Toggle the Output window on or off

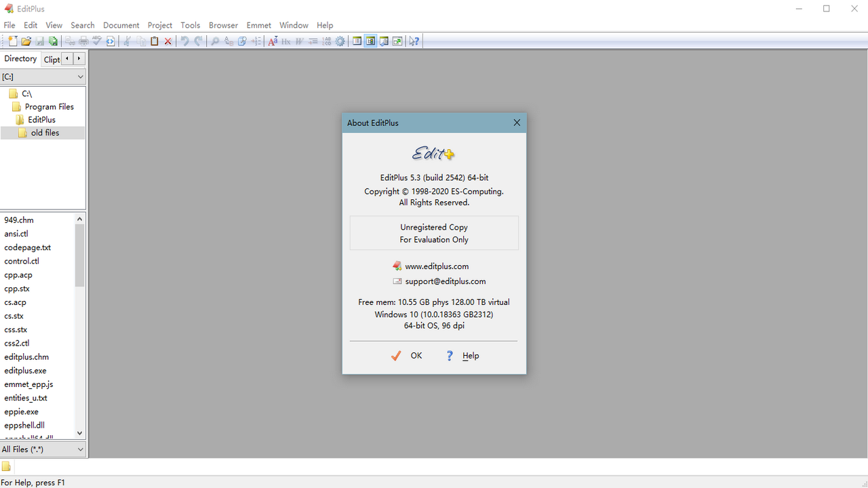tap(383, 41)
